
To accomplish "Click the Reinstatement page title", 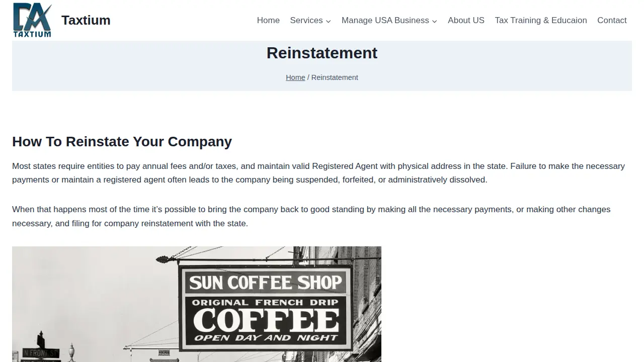I will tap(322, 53).
